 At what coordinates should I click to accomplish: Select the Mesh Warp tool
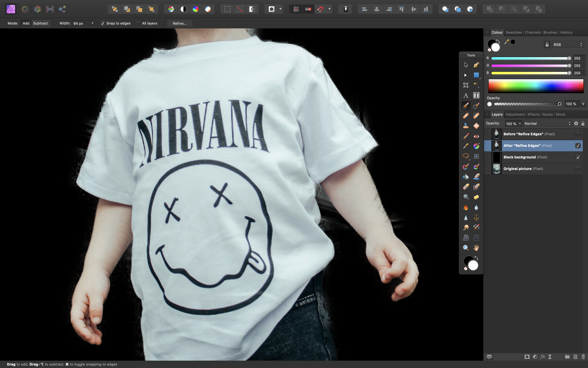[466, 238]
